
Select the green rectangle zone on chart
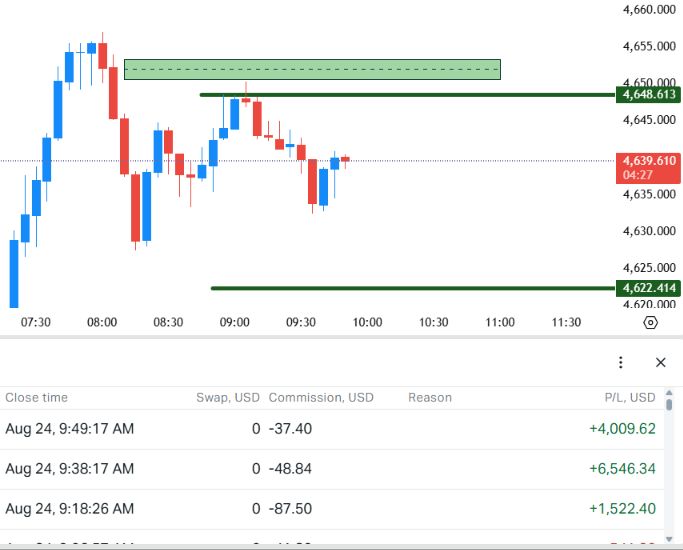[312, 70]
